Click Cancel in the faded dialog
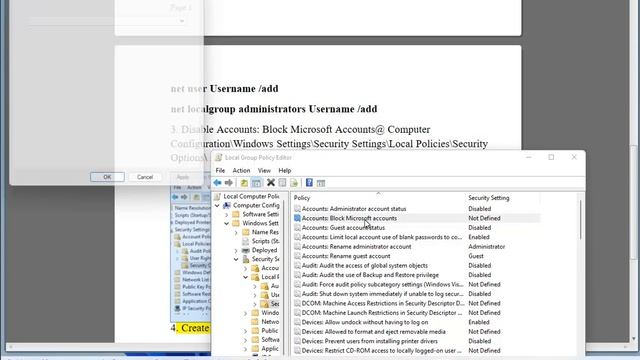The image size is (640, 360). tap(145, 177)
